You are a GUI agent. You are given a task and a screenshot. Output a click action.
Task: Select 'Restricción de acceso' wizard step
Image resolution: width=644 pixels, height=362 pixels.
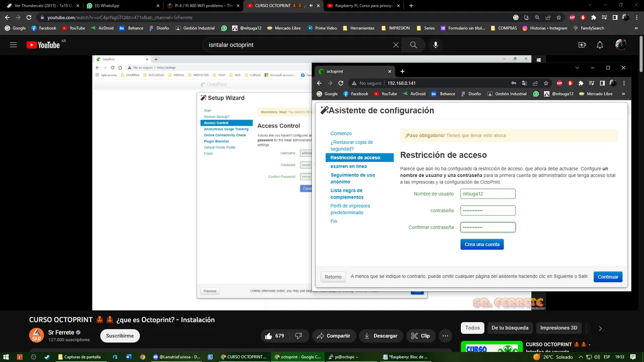pos(359,157)
